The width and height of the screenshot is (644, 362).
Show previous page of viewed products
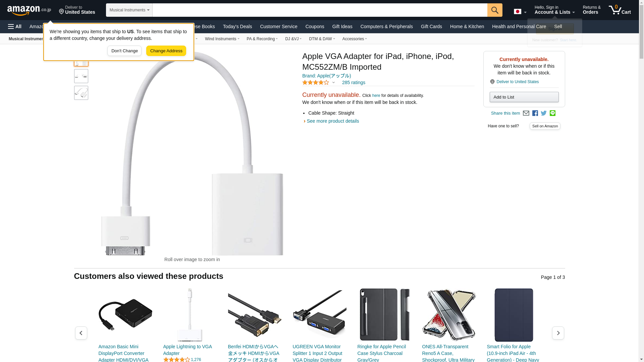[81, 333]
